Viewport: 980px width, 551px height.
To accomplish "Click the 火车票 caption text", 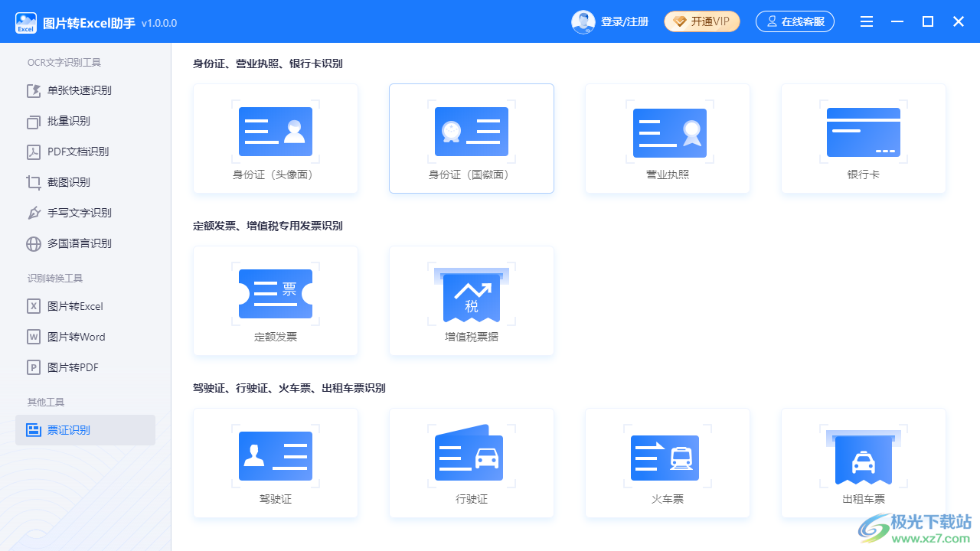I will (668, 499).
